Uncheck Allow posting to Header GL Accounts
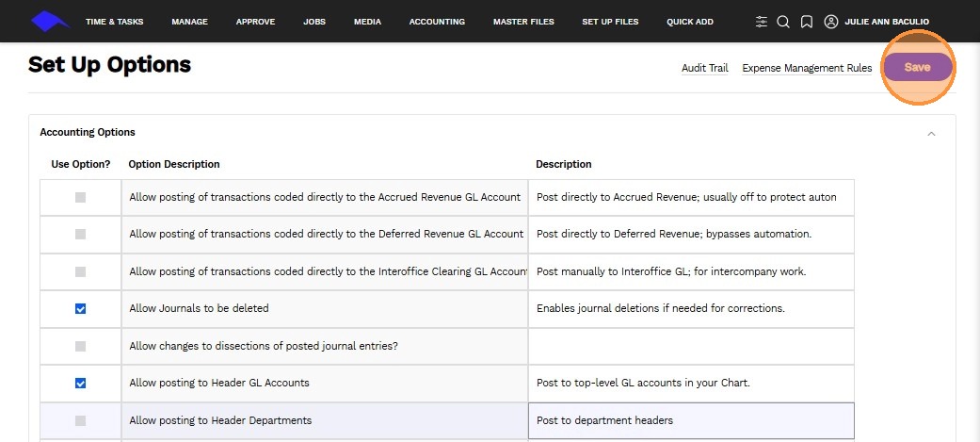This screenshot has height=442, width=980. tap(80, 383)
